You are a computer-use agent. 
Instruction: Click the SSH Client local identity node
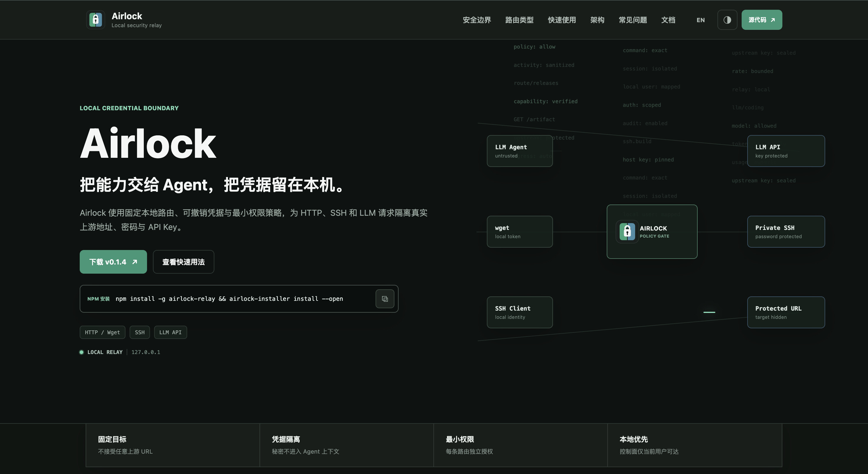pyautogui.click(x=520, y=312)
